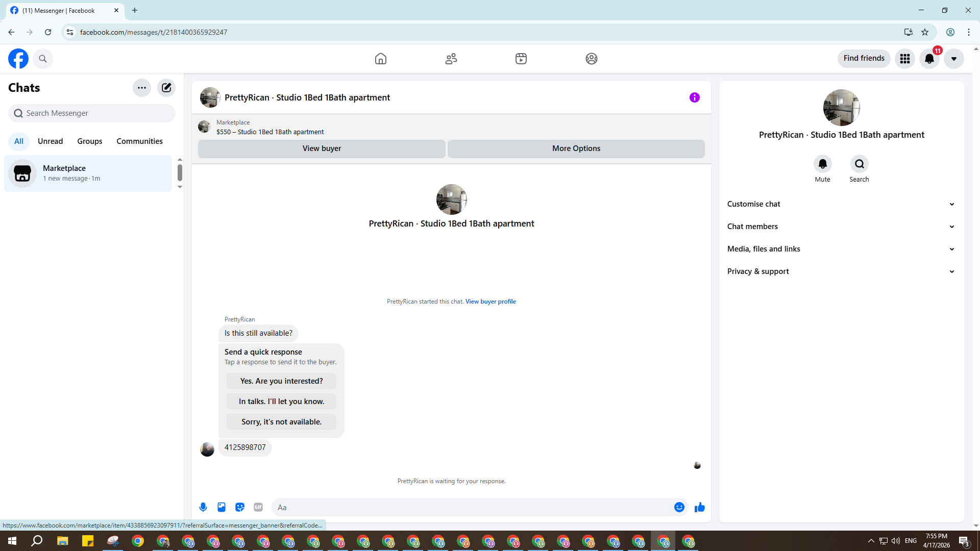Open the Facebook notifications bell

929,59
